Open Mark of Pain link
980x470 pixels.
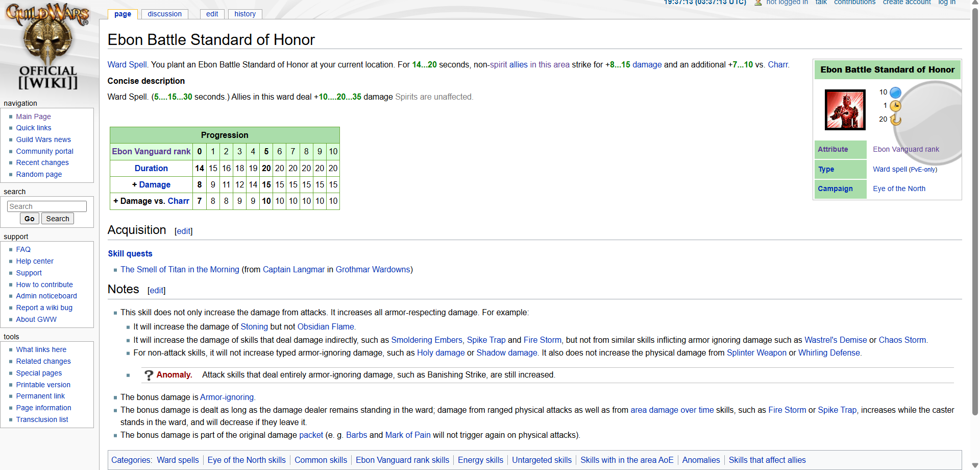pos(408,435)
